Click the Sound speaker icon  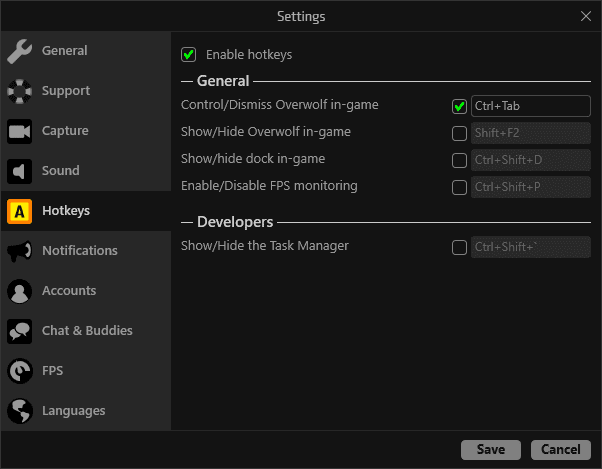point(19,171)
